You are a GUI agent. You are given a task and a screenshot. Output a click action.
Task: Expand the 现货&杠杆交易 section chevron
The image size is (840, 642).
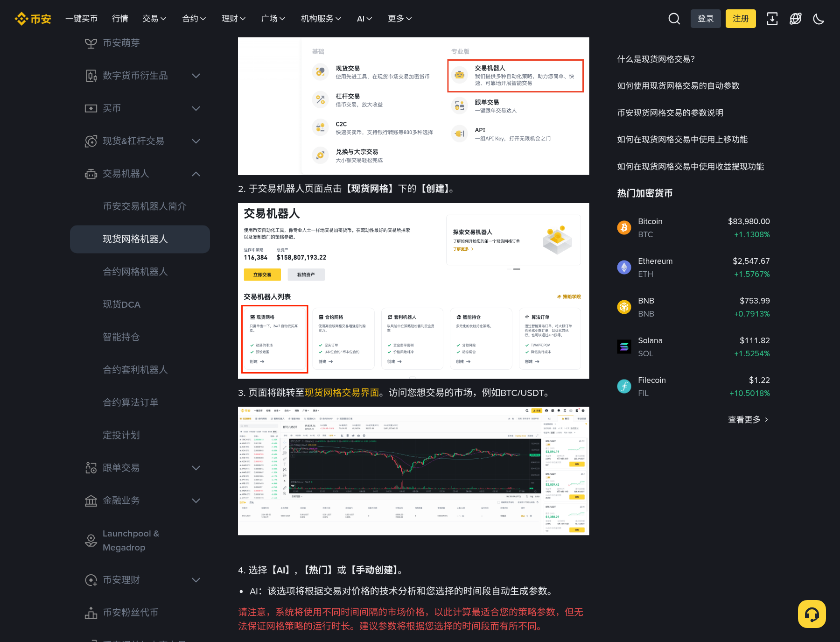196,141
